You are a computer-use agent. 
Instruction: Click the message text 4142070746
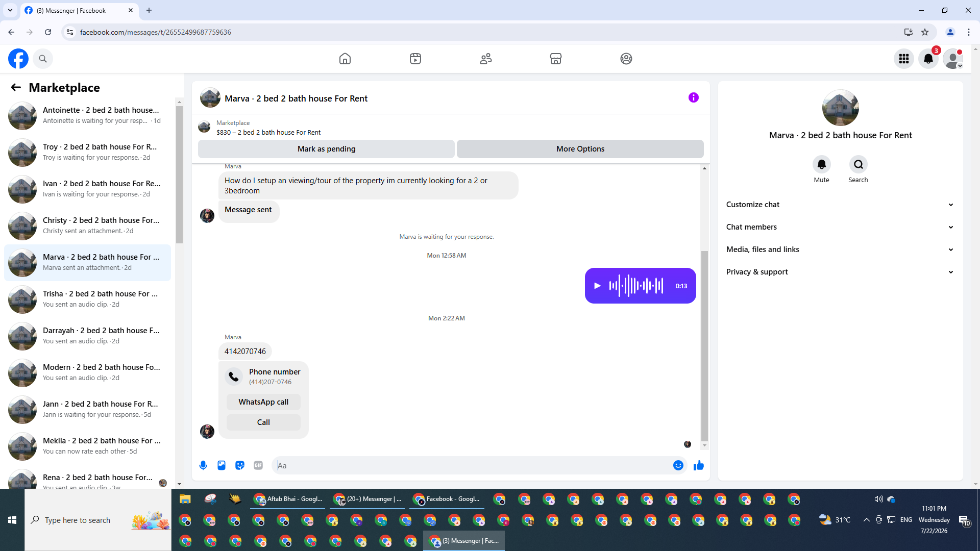click(x=245, y=352)
